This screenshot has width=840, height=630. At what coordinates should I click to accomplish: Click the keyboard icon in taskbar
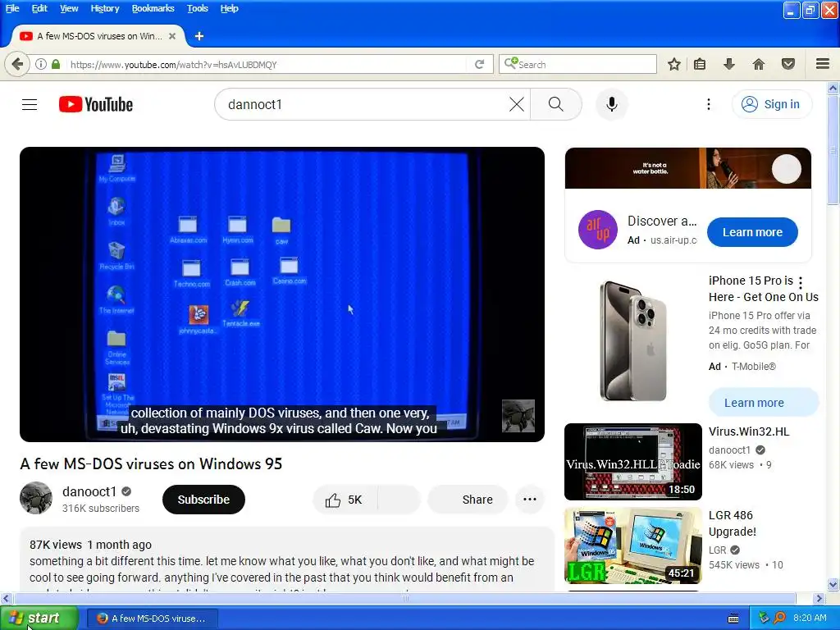point(733,619)
